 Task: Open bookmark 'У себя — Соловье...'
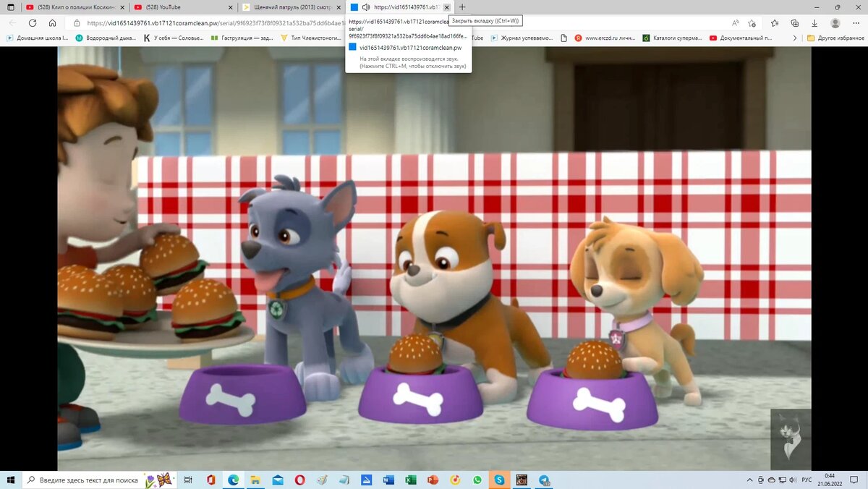[x=174, y=38]
